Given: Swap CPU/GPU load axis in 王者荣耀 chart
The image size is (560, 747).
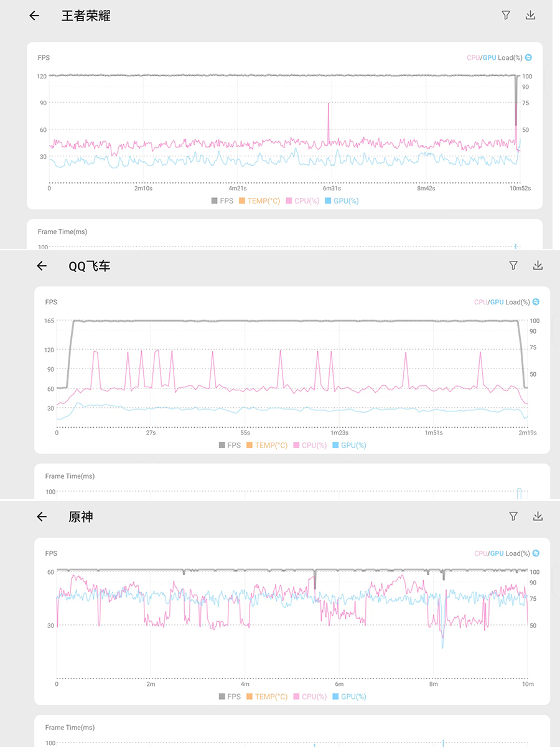Looking at the screenshot, I should click(528, 57).
